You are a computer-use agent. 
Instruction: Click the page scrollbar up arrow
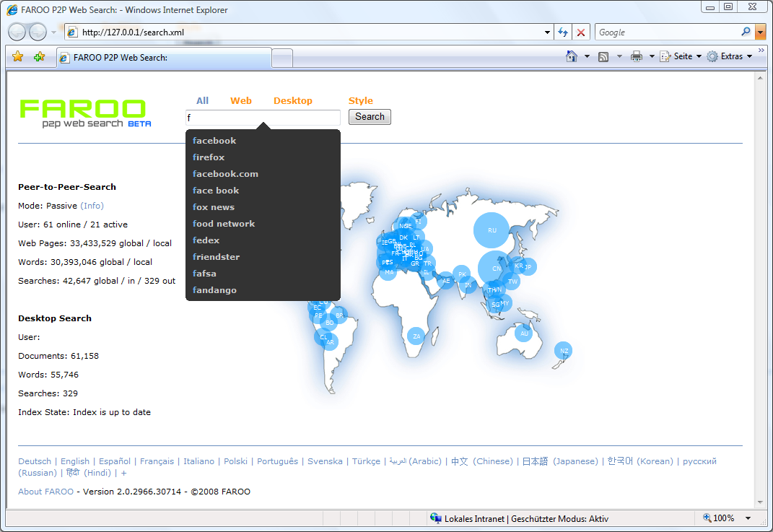(x=760, y=78)
